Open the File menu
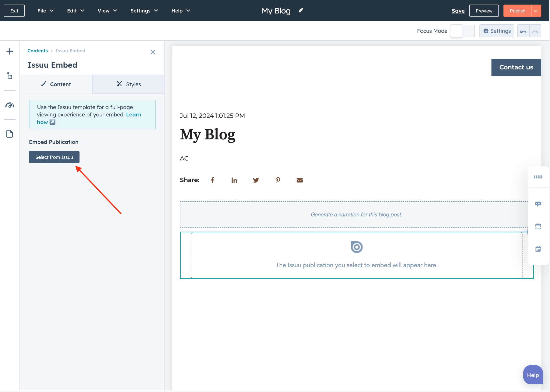The image size is (550, 392). 45,11
